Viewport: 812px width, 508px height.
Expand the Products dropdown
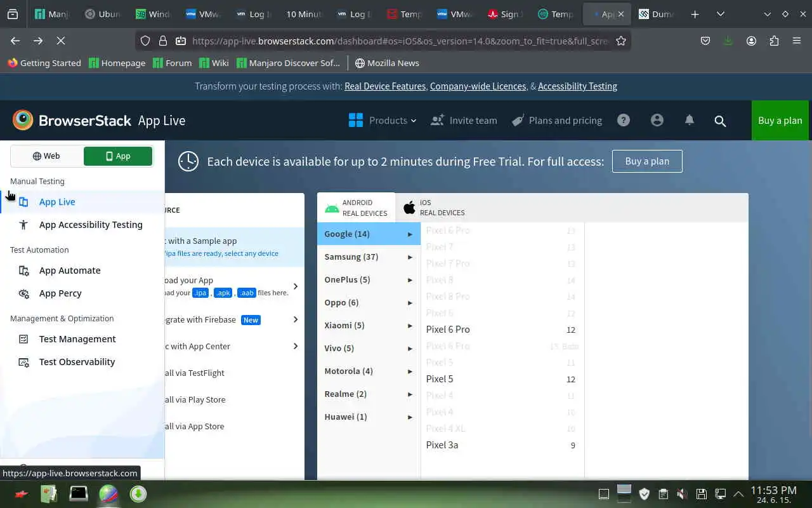pyautogui.click(x=393, y=120)
